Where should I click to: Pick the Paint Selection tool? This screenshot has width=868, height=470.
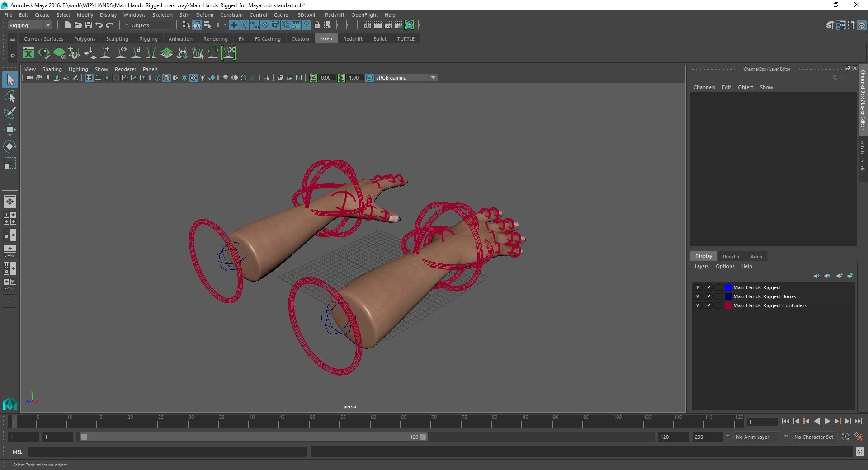click(x=10, y=113)
